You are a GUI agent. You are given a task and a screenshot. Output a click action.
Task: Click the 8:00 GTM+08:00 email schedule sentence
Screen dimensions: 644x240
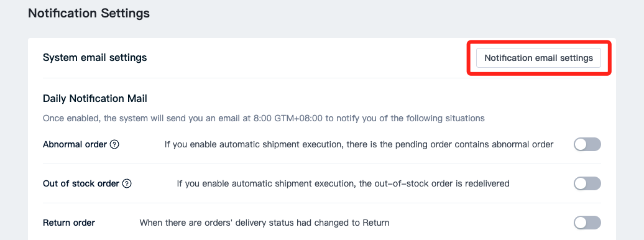[264, 118]
